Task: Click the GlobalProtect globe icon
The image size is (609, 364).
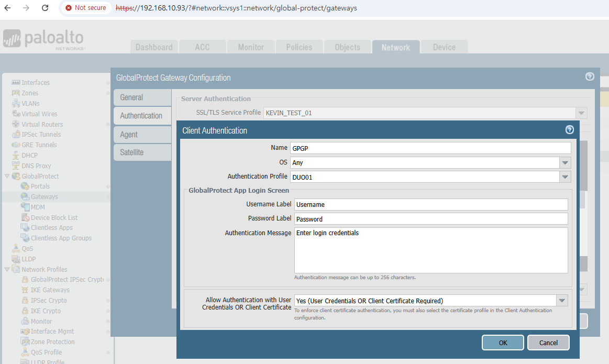Action: click(x=16, y=176)
